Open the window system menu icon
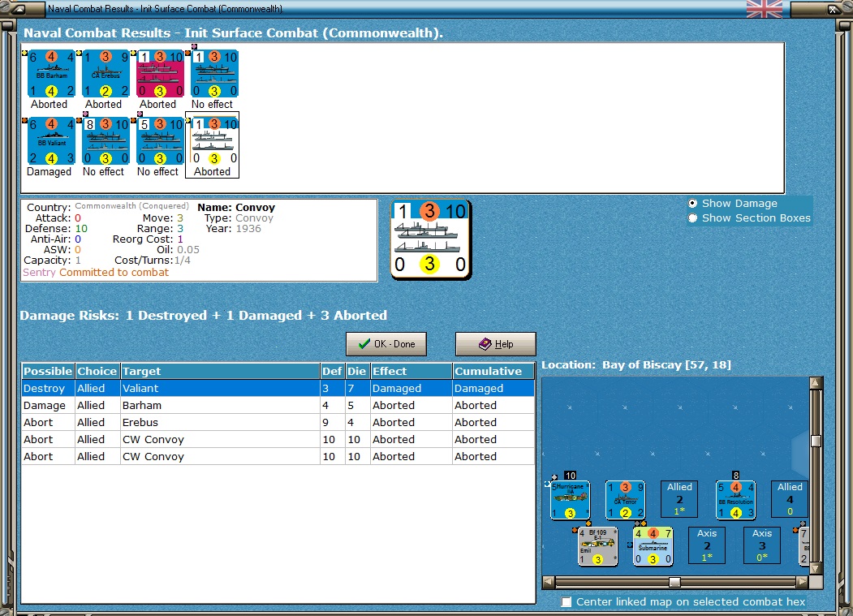 [x=18, y=9]
